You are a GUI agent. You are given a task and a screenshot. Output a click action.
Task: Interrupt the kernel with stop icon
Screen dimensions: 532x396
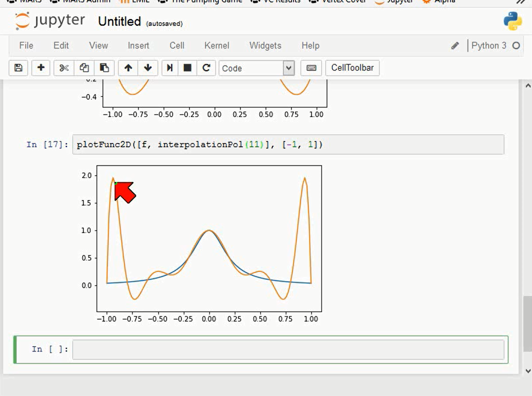click(187, 68)
